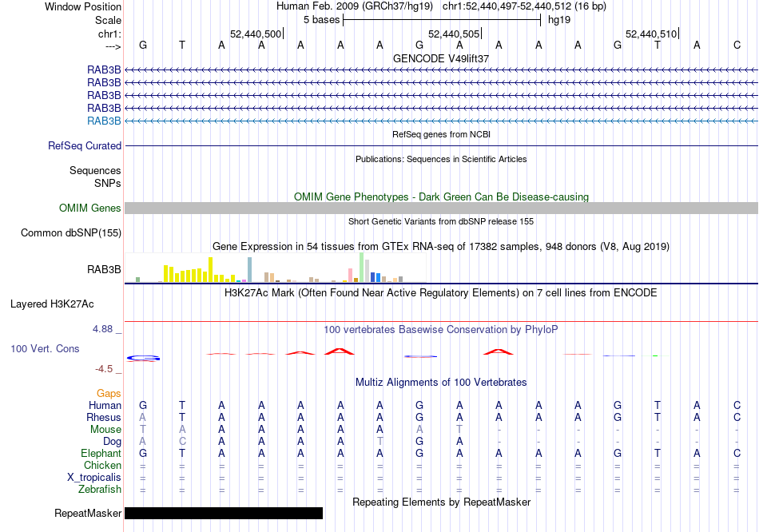Open Repeating Elements by RepeatMasker title
Screen dimensions: 759x532
tap(441, 502)
